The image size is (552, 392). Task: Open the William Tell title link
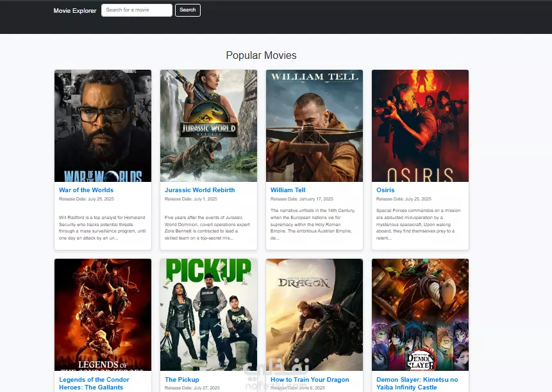coord(288,190)
